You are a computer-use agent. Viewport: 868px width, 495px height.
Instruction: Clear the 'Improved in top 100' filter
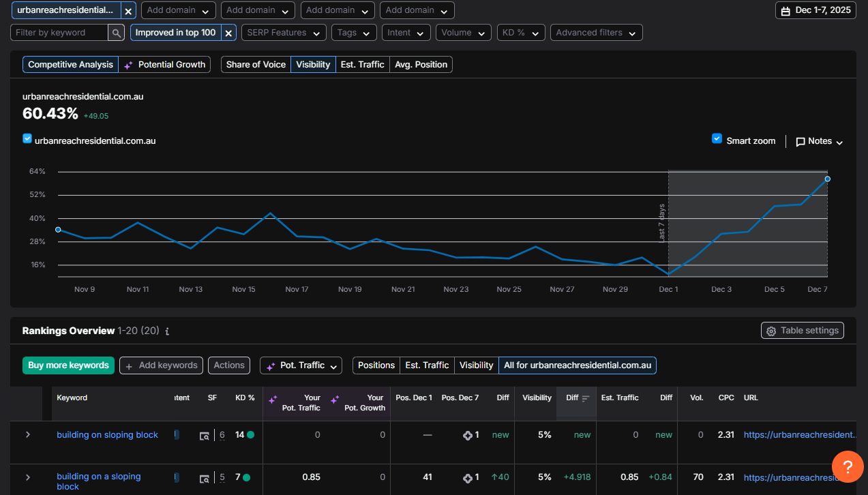pyautogui.click(x=228, y=33)
